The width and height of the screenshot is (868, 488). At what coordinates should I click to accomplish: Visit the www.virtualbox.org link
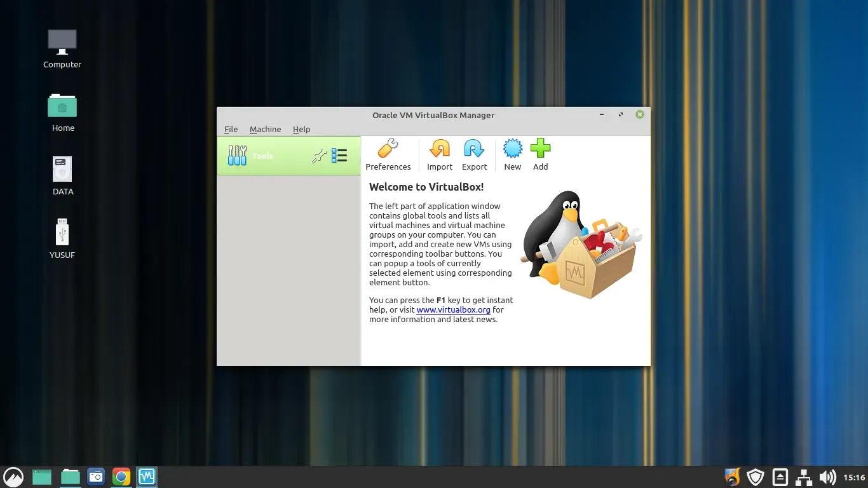tap(453, 310)
